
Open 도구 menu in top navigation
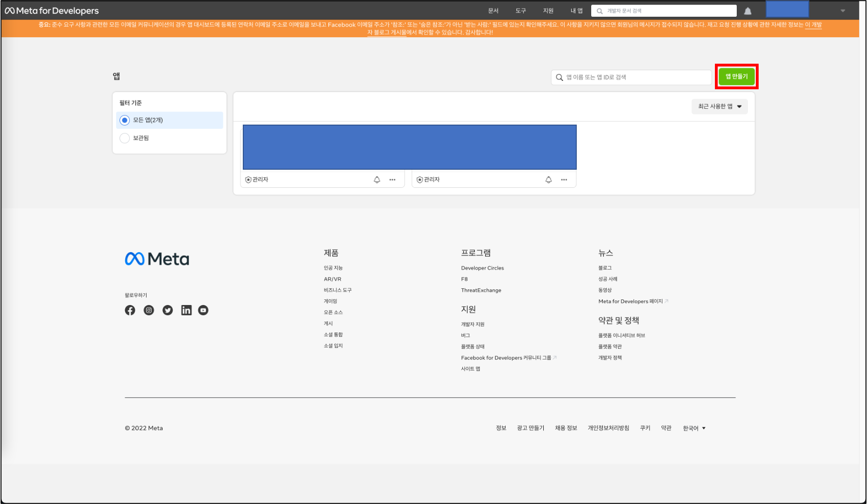click(x=521, y=11)
